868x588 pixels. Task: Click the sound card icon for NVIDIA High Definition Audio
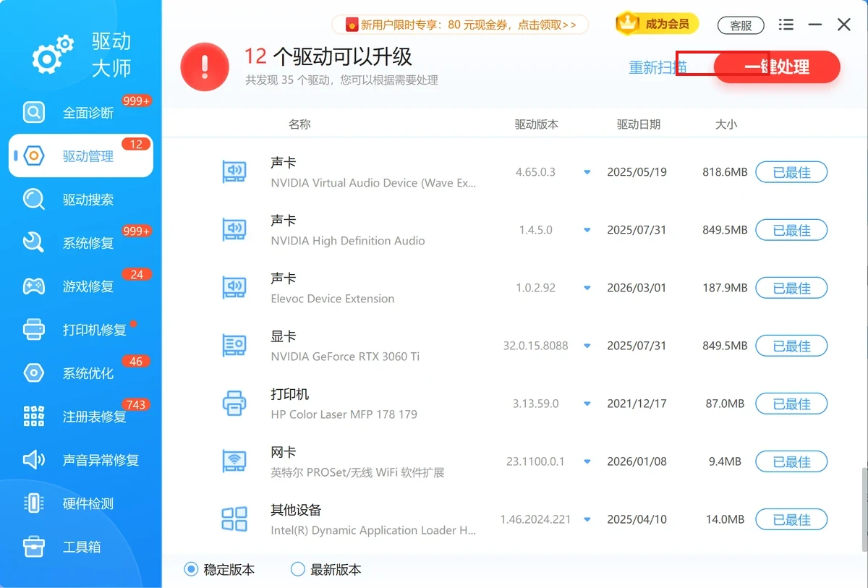(234, 230)
